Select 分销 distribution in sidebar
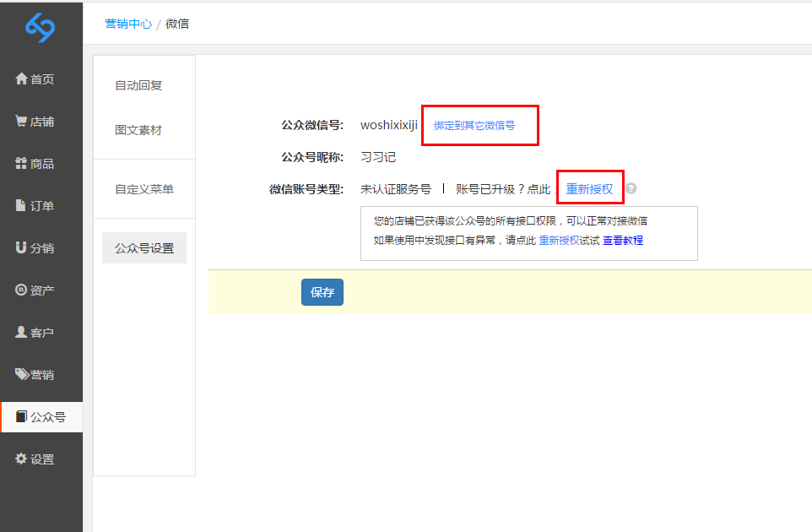The width and height of the screenshot is (812, 532). pos(35,248)
